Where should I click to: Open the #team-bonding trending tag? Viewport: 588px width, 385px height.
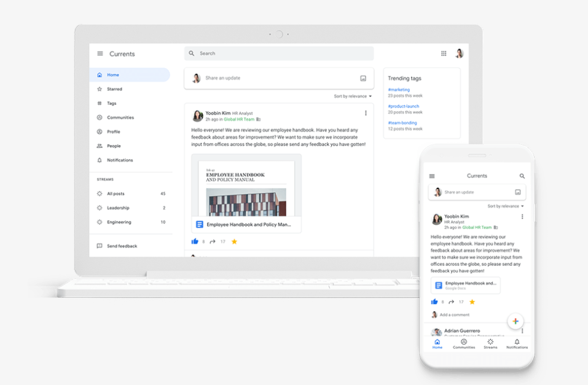(402, 123)
